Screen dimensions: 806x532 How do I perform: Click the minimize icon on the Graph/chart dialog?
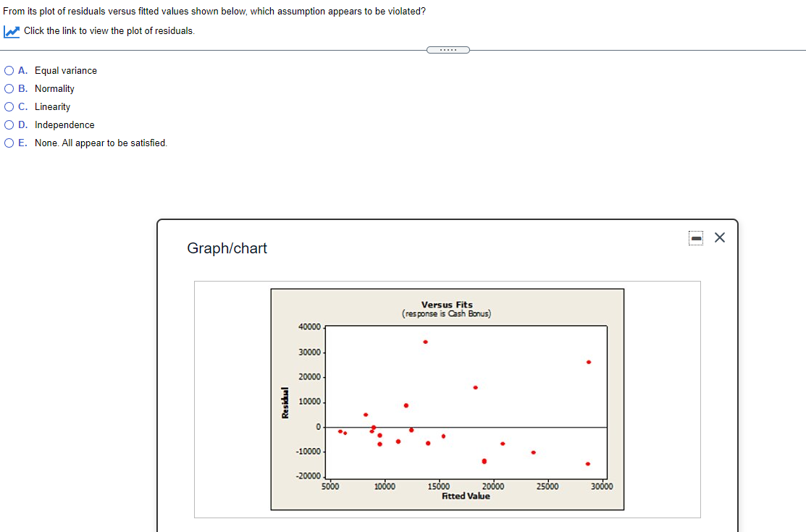tap(695, 237)
